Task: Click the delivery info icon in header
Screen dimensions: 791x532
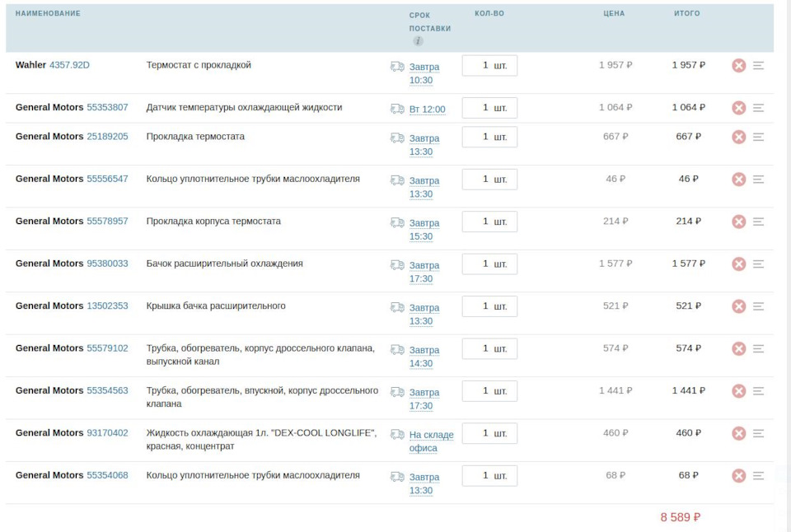Action: pyautogui.click(x=418, y=41)
